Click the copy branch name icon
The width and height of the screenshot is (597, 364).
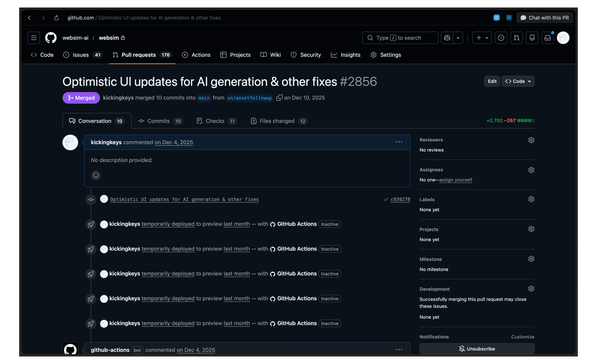point(279,98)
